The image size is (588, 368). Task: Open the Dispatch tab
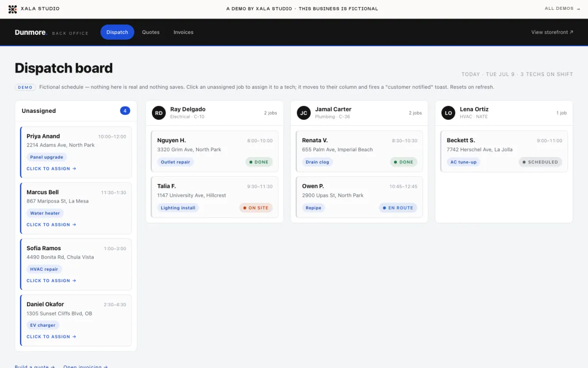[x=117, y=32]
